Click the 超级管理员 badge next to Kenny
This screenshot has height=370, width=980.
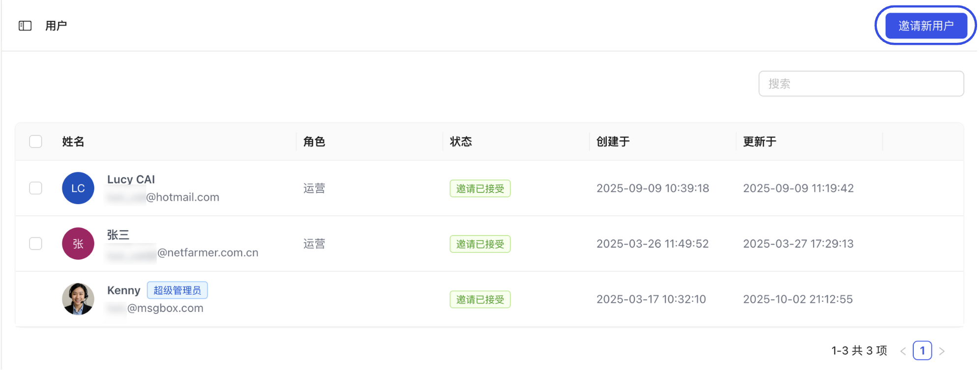click(x=177, y=290)
